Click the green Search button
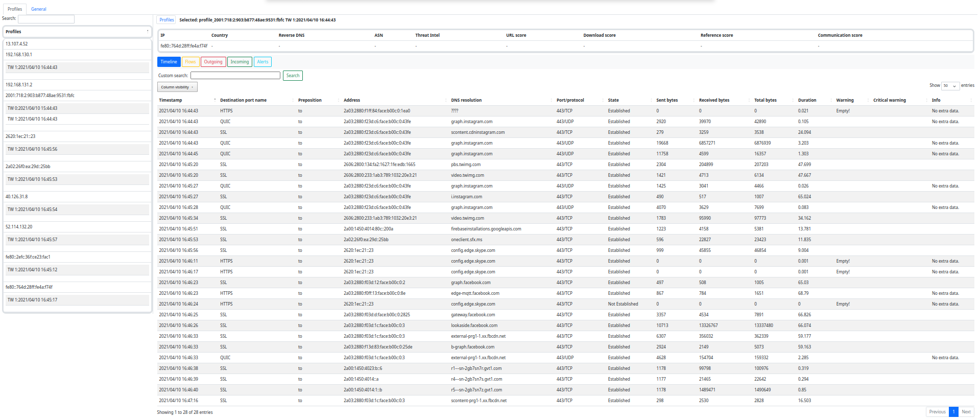The width and height of the screenshot is (980, 419). pos(293,76)
